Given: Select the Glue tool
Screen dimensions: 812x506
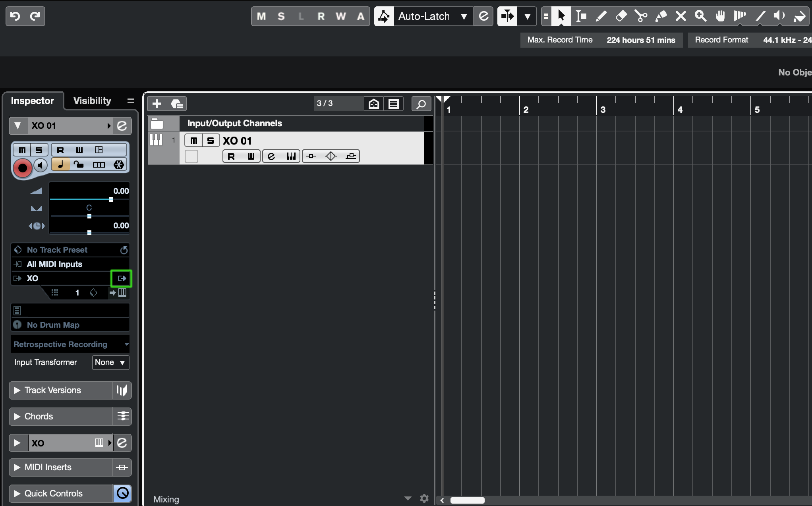Looking at the screenshot, I should [661, 16].
